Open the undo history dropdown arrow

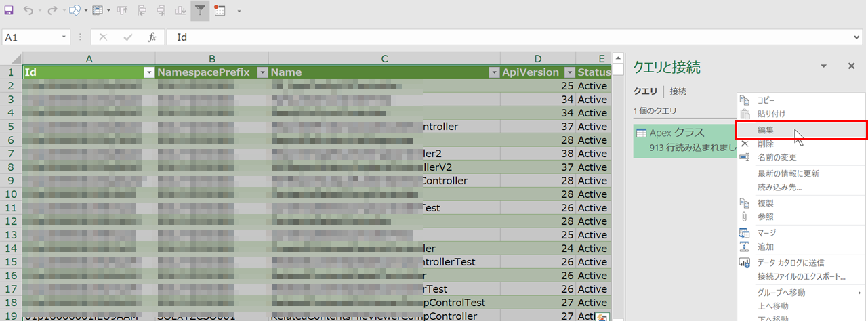tap(39, 11)
